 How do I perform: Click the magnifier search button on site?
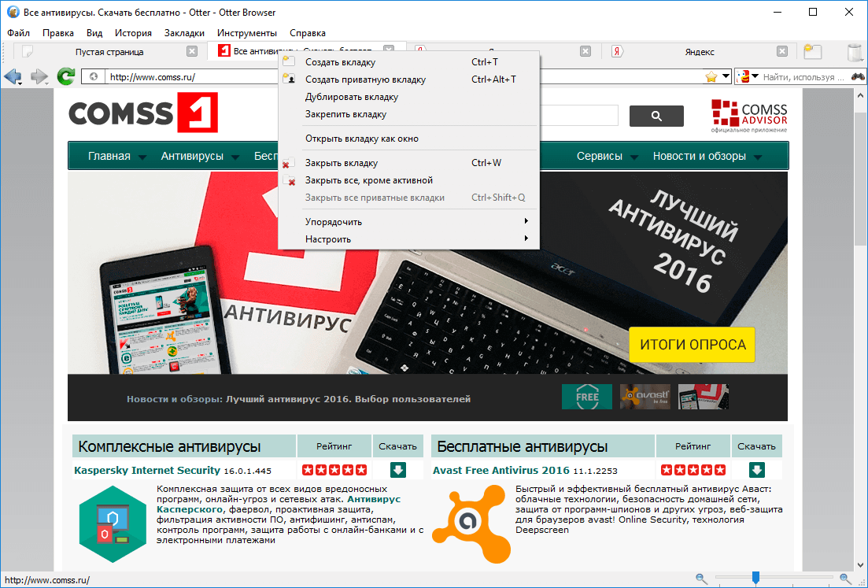tap(656, 116)
